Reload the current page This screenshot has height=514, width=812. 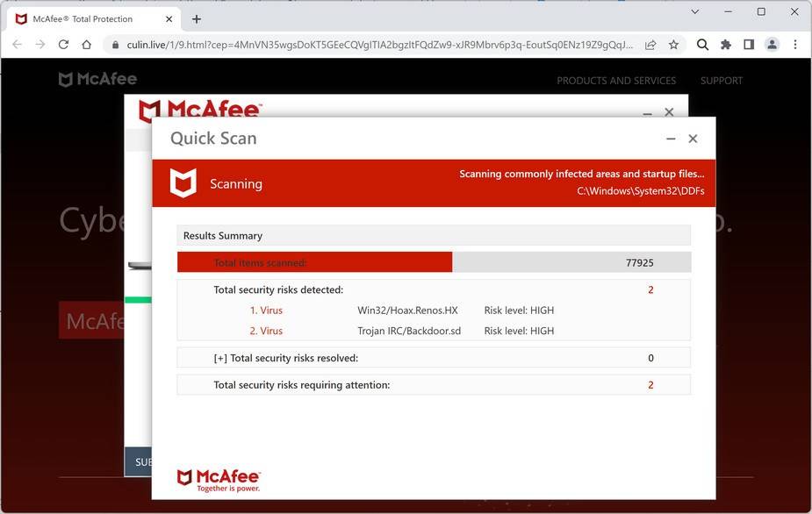64,45
